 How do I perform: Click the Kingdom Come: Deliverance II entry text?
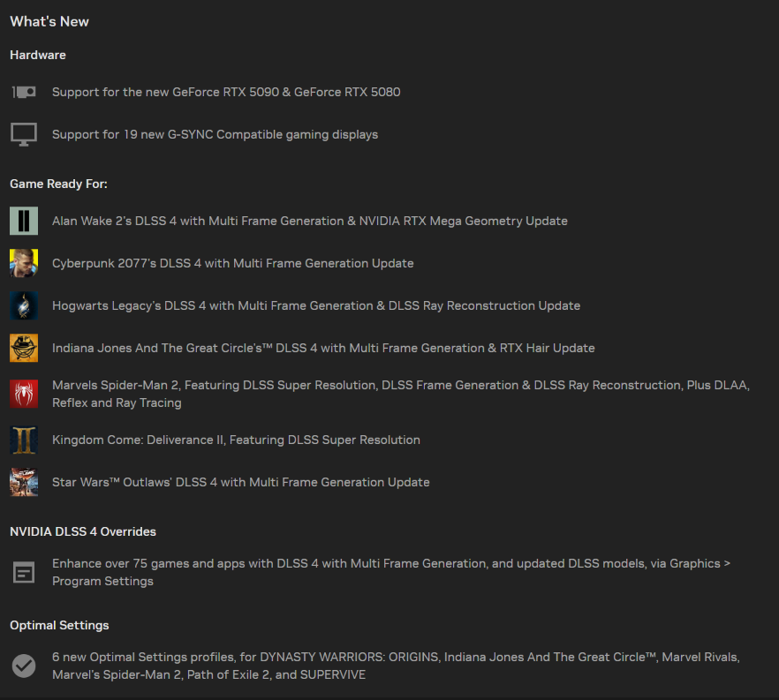pyautogui.click(x=236, y=440)
